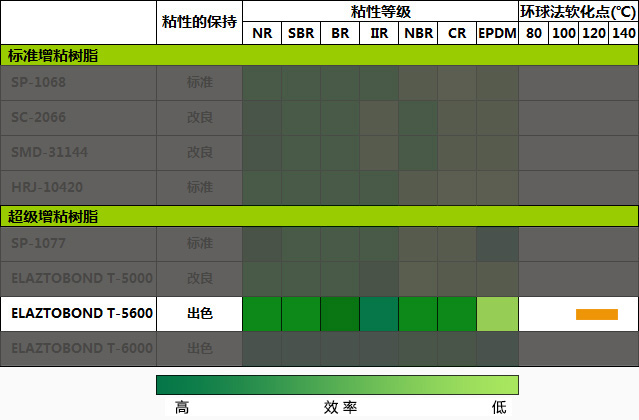Screen dimensions: 639x420
Task: Click 改良 in the T-5000 row
Action: 200,278
